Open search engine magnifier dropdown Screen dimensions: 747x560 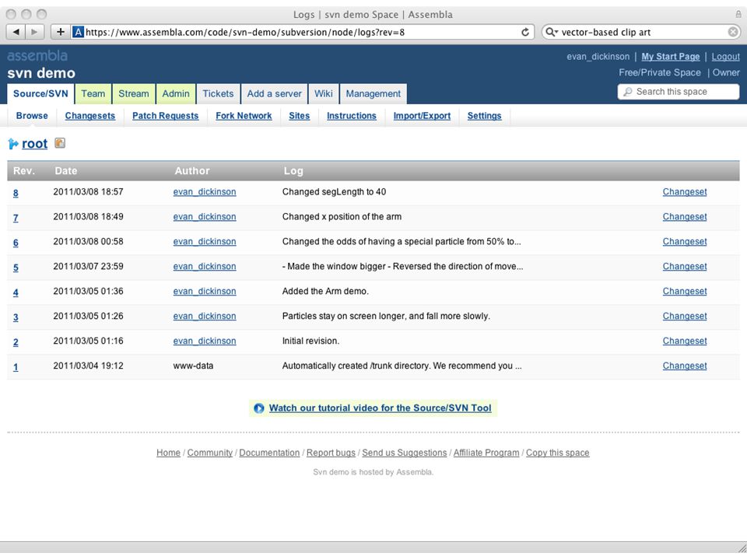[x=552, y=32]
